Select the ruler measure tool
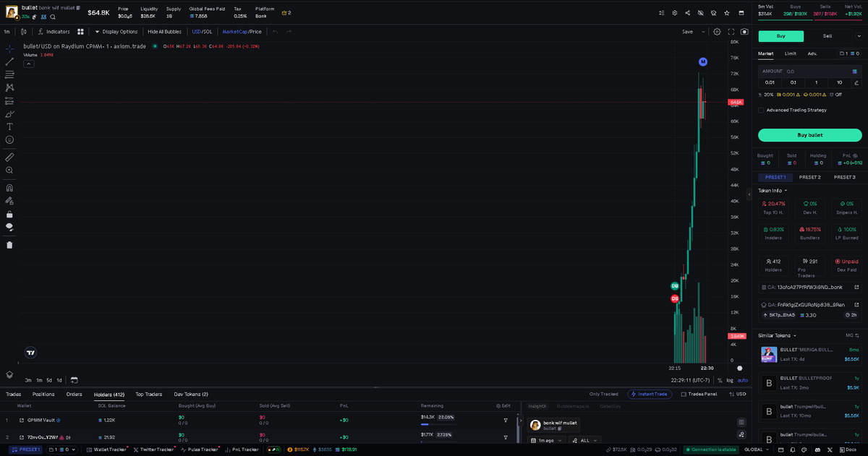 coord(9,157)
